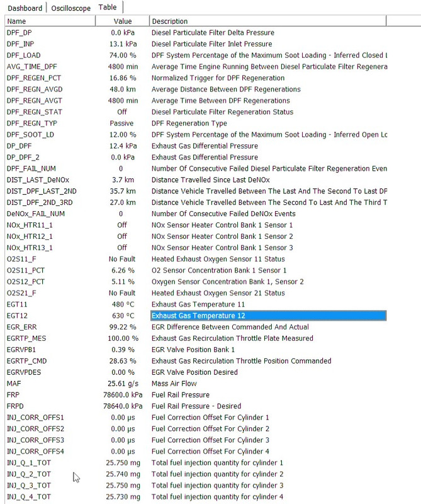Select the DPF_INP parameter name

(x=20, y=44)
